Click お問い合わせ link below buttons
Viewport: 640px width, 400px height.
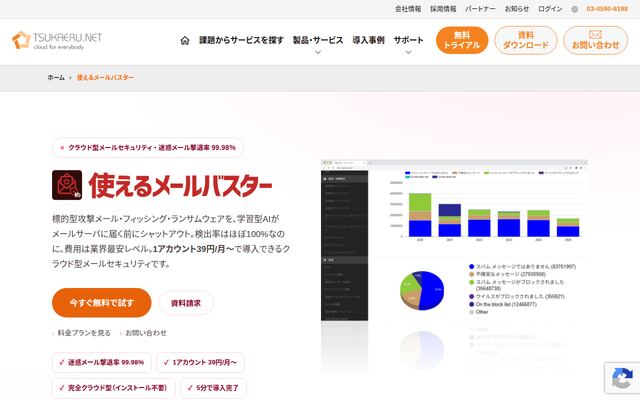(146, 333)
